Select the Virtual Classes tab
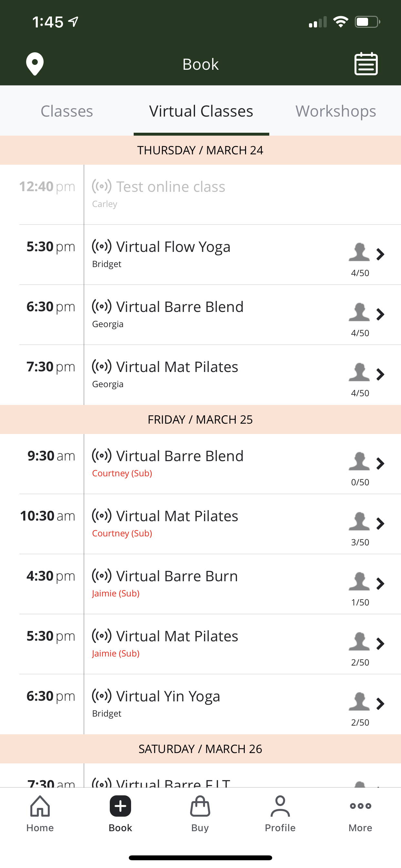Screen dimensions: 401x868 [x=201, y=111]
